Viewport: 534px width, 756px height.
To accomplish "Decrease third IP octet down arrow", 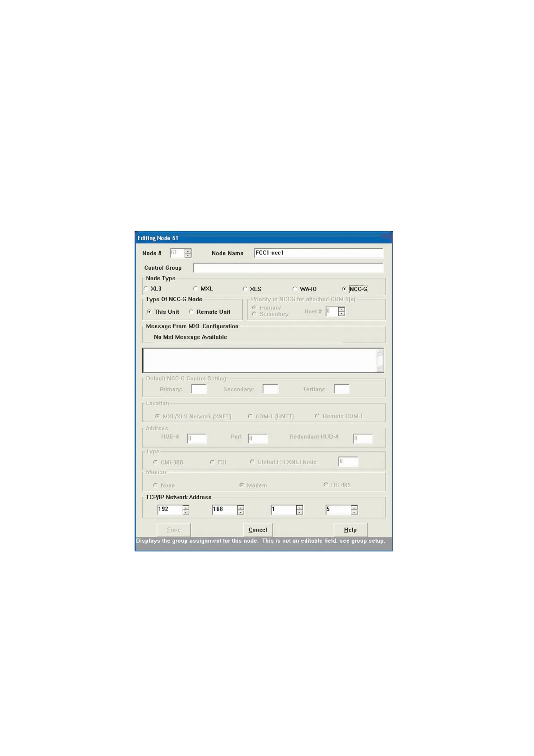I will point(300,512).
